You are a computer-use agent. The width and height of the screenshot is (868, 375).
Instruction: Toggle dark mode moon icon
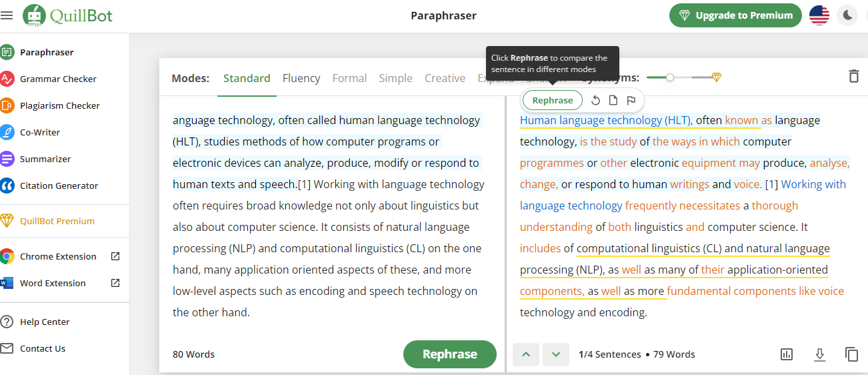[847, 15]
